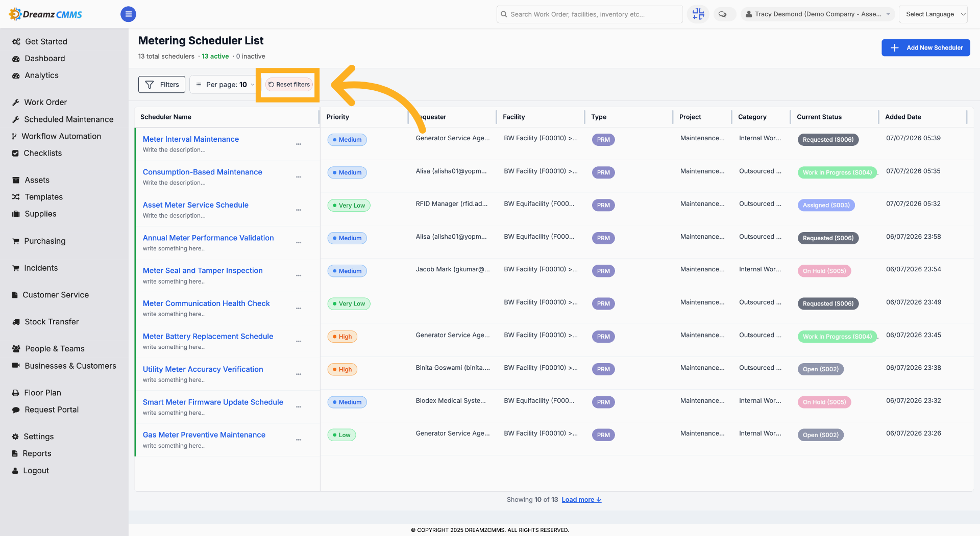980x536 pixels.
Task: Click the Current Status column header
Action: coord(819,117)
